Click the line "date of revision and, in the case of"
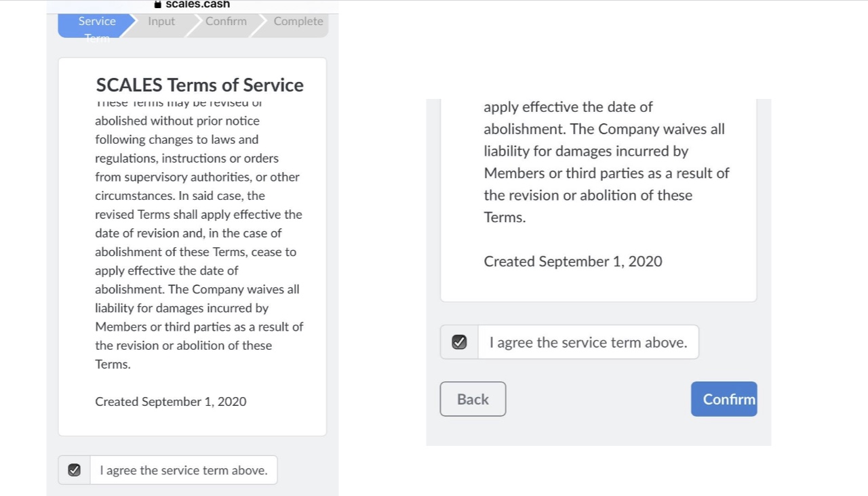 click(188, 233)
